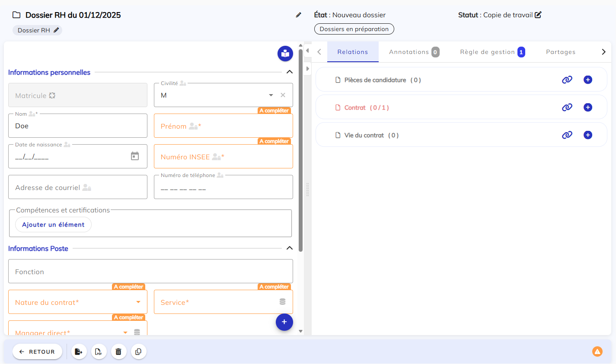616x364 pixels.
Task: Edit the dossier title with pencil icon
Action: pyautogui.click(x=298, y=15)
